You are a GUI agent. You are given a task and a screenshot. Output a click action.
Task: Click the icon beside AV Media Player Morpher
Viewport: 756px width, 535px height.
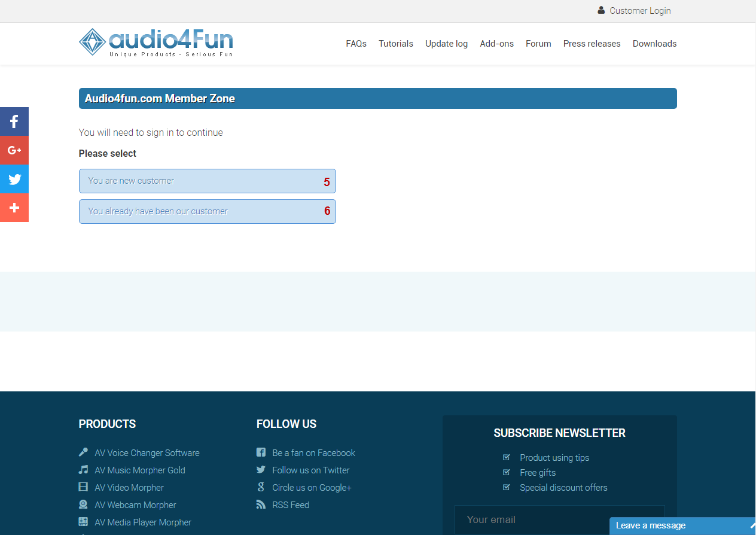tap(83, 522)
